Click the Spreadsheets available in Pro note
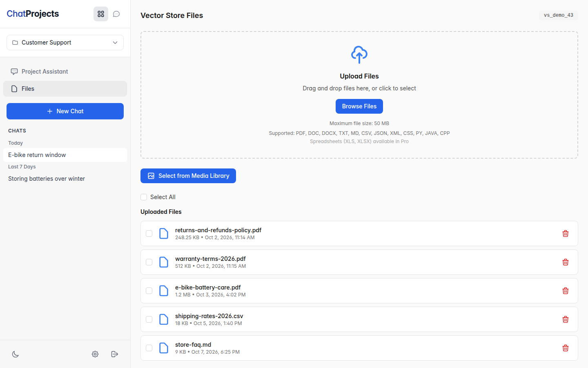The image size is (588, 368). (359, 141)
